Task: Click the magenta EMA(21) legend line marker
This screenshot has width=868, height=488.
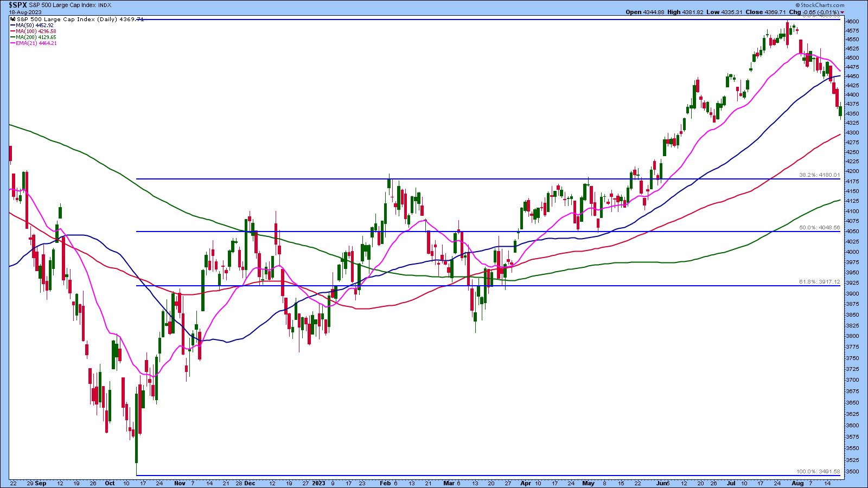Action: [x=12, y=43]
